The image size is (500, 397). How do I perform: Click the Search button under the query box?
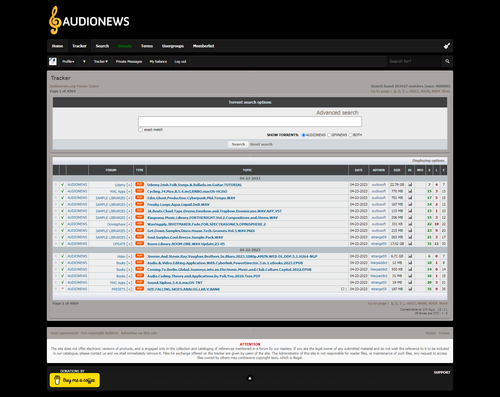[238, 144]
